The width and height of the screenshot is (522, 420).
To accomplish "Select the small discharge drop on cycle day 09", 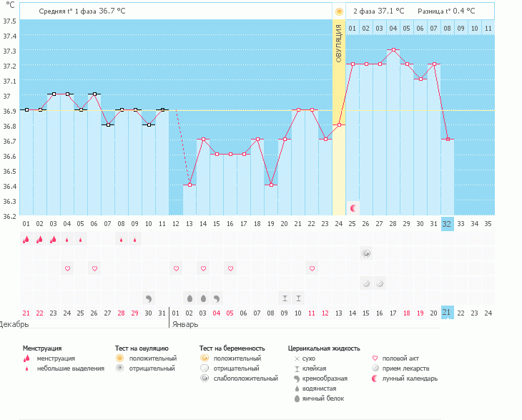I will (135, 240).
